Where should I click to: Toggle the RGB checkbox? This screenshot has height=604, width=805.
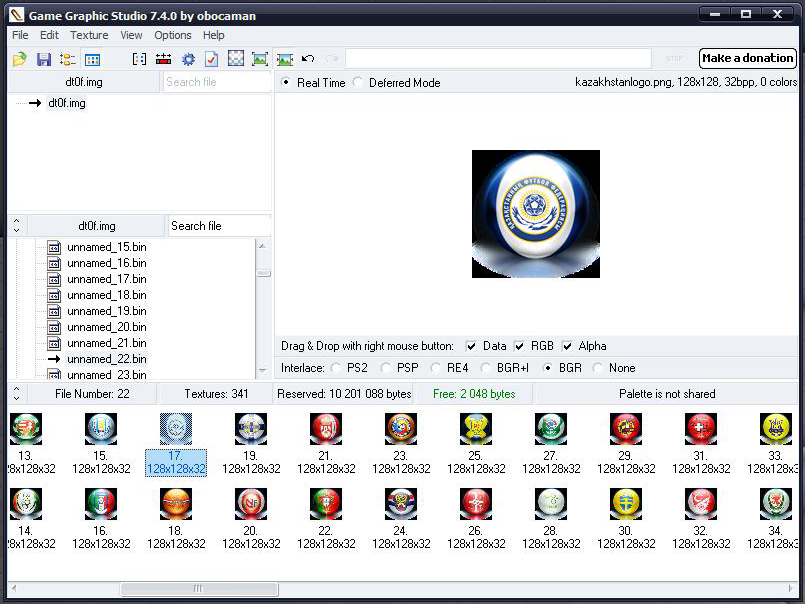(519, 346)
